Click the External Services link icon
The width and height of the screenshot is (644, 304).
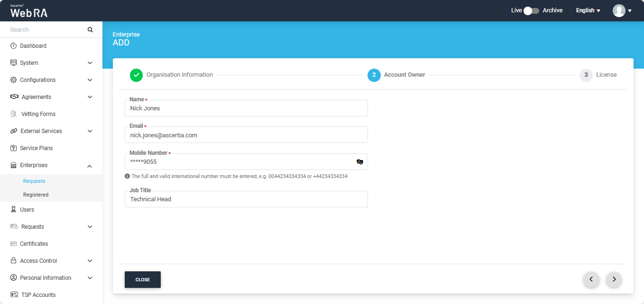(14, 131)
